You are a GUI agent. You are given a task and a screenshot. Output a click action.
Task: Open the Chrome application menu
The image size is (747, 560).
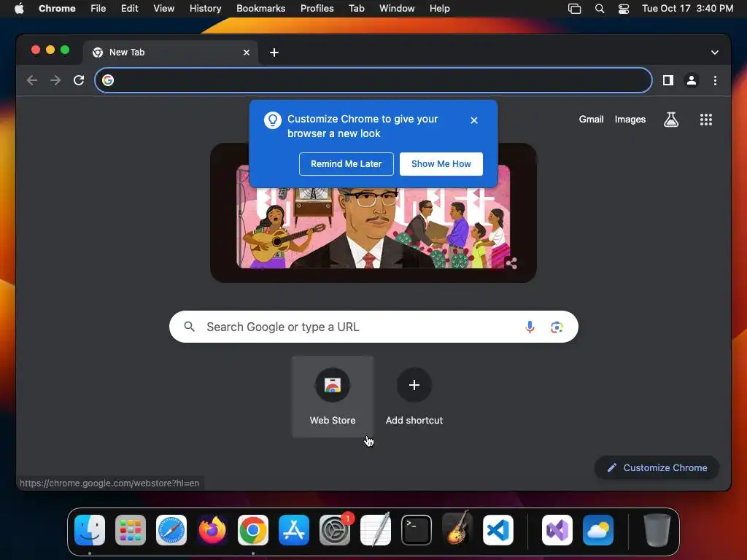coord(57,8)
